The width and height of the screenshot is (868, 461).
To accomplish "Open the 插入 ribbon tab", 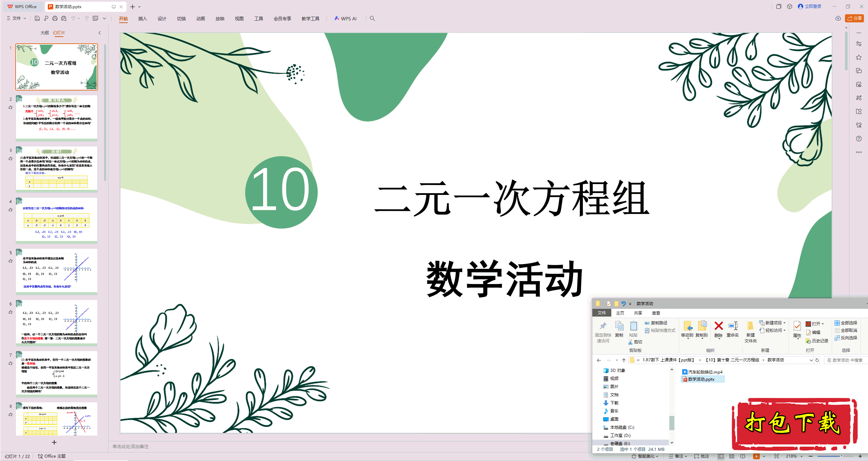I will point(142,18).
